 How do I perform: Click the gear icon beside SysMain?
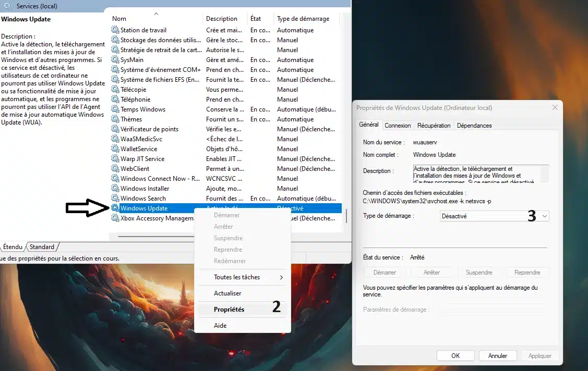pos(115,59)
